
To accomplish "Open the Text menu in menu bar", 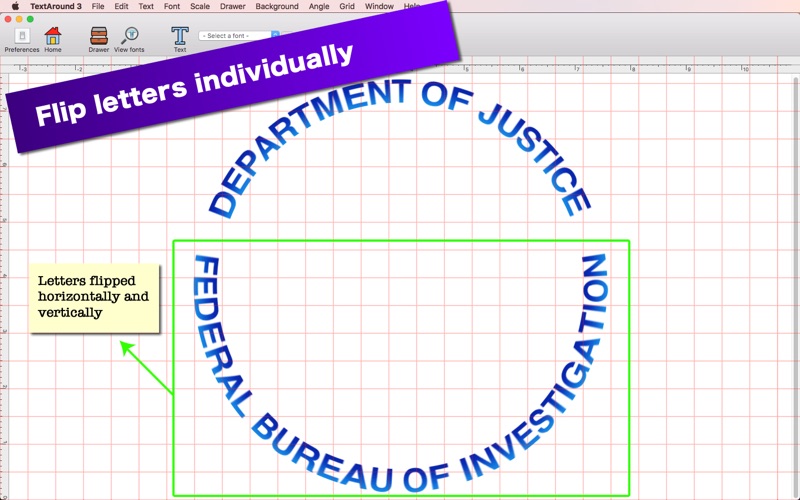I will click(x=146, y=6).
